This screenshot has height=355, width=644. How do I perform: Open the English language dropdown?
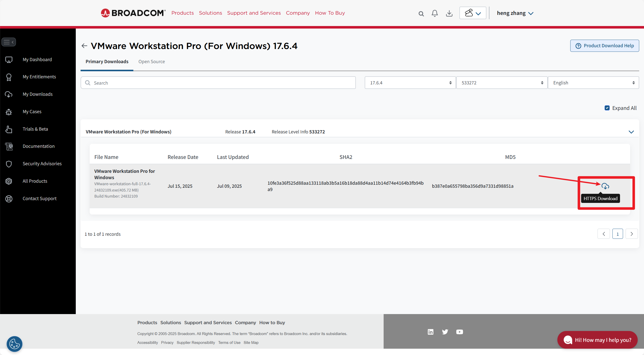(593, 83)
